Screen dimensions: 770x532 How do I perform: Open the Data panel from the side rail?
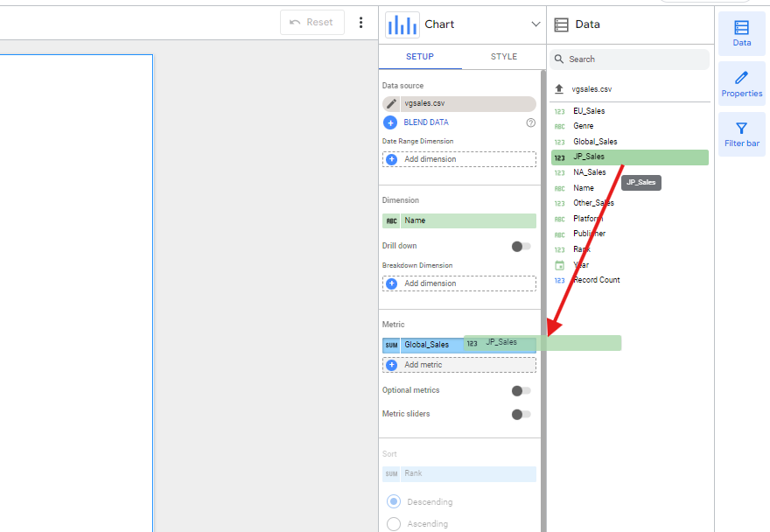coord(741,33)
